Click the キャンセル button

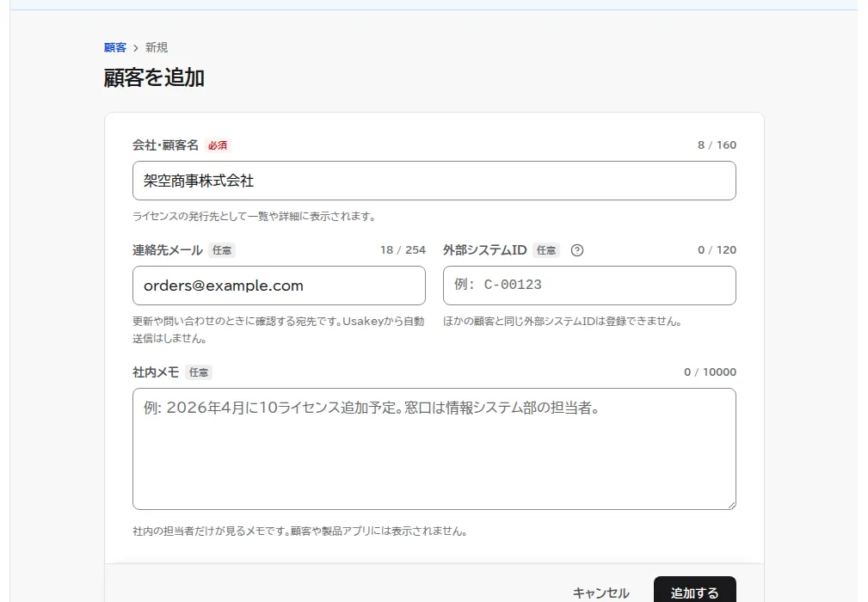click(600, 593)
